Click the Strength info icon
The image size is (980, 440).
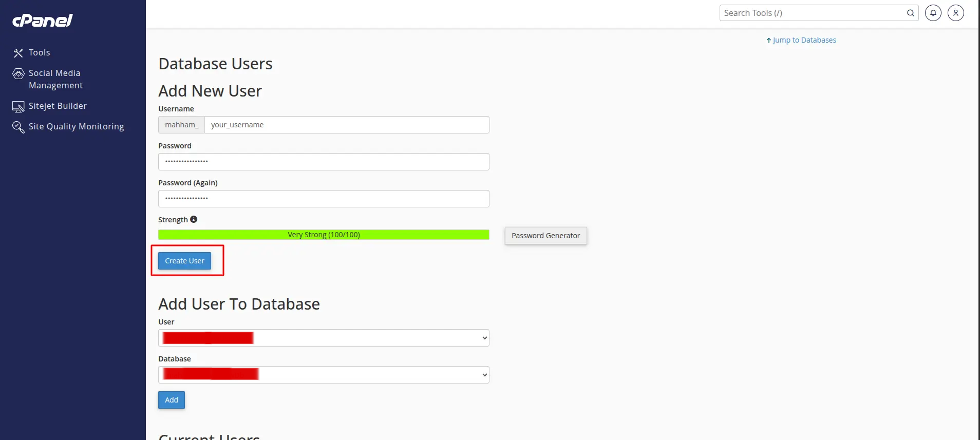[194, 219]
